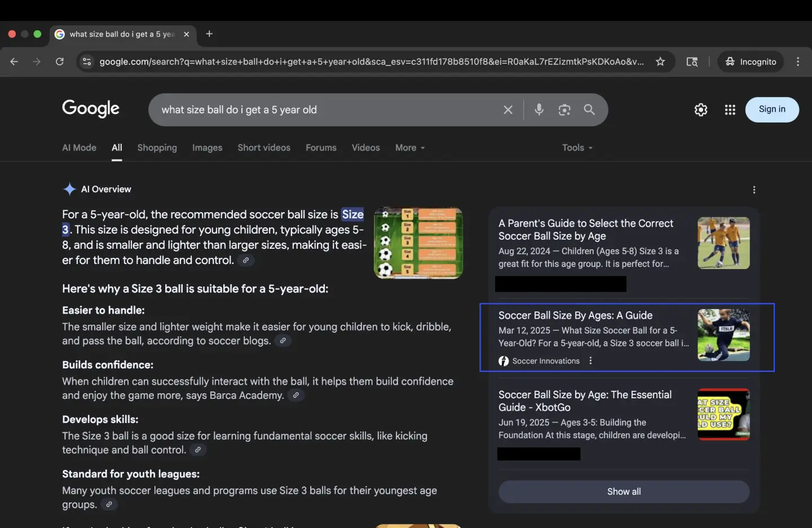The width and height of the screenshot is (812, 528).
Task: Clear the search box text
Action: point(507,109)
